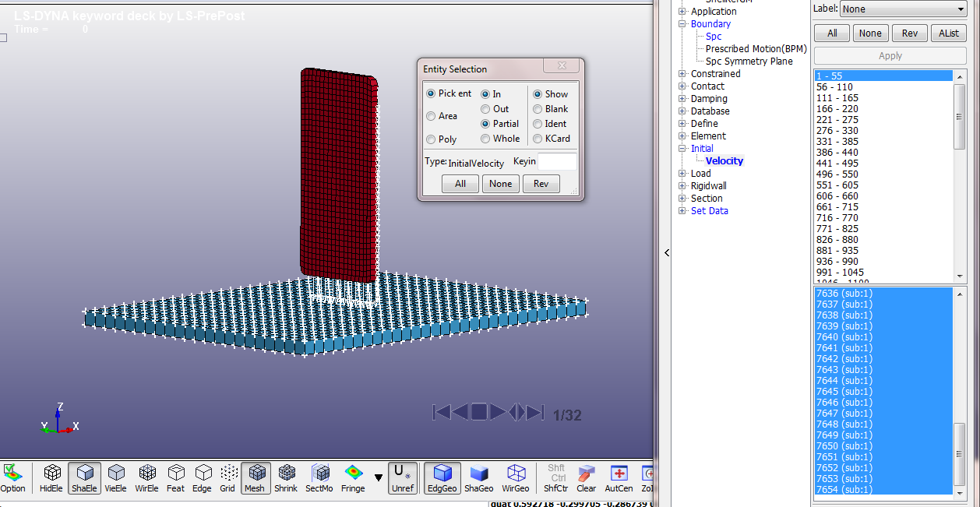The width and height of the screenshot is (980, 507).
Task: Click Rev in the Entity Selection dialog
Action: (x=541, y=184)
